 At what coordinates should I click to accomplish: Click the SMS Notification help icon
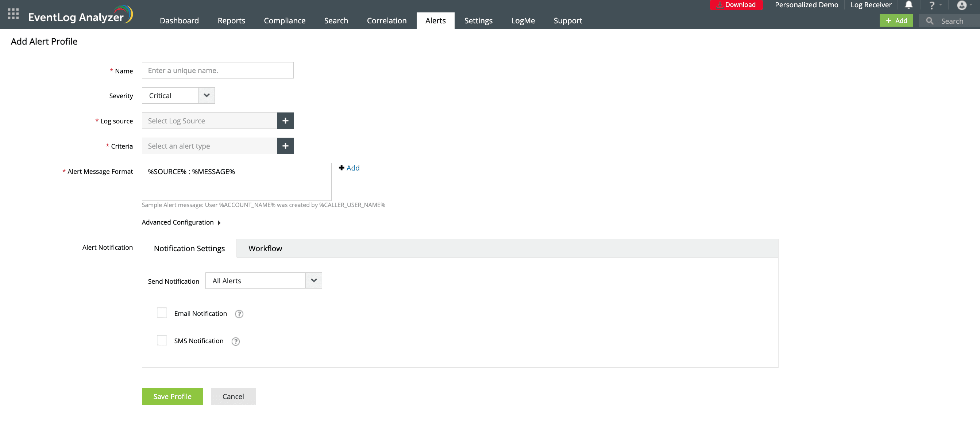click(x=235, y=341)
